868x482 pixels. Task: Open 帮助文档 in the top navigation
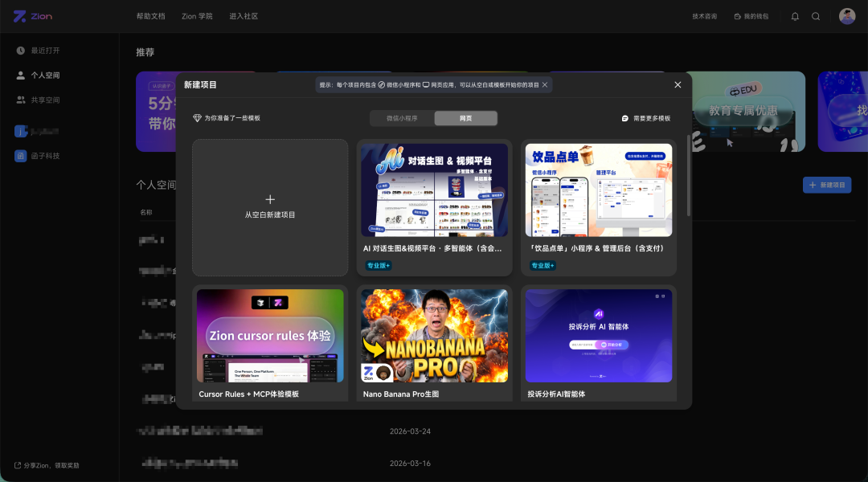tap(150, 17)
